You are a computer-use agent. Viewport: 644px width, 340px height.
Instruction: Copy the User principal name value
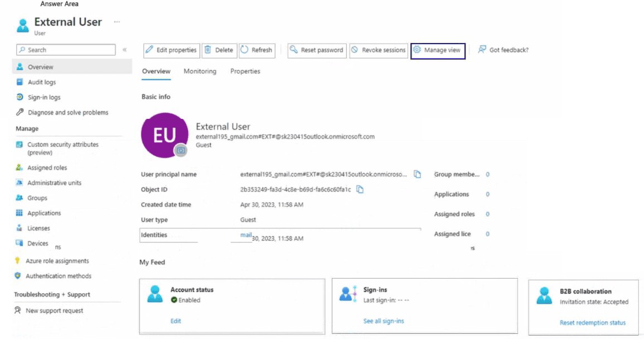(417, 174)
